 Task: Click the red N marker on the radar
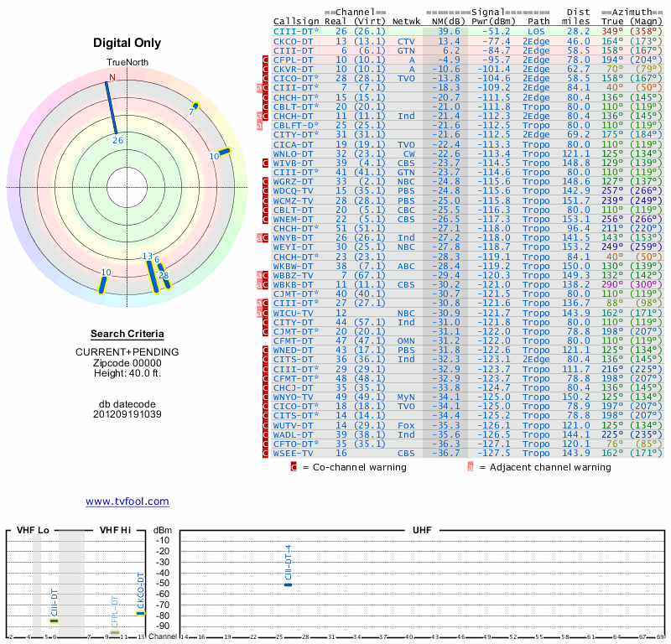(112, 78)
